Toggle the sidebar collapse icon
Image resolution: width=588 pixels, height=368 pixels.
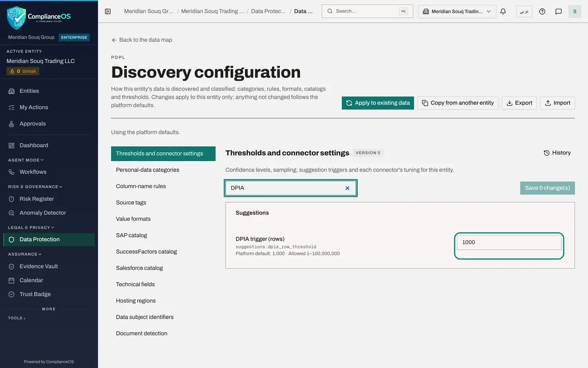pos(108,11)
